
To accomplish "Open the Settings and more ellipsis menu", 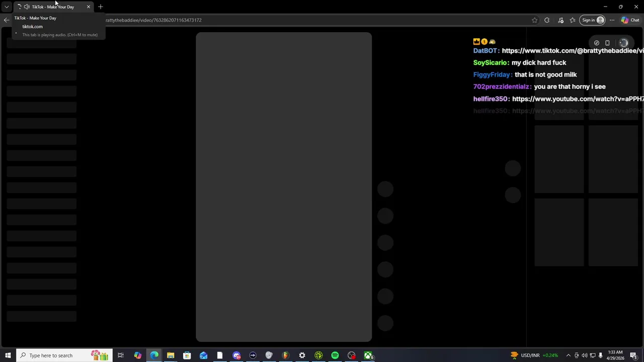I will click(x=612, y=20).
